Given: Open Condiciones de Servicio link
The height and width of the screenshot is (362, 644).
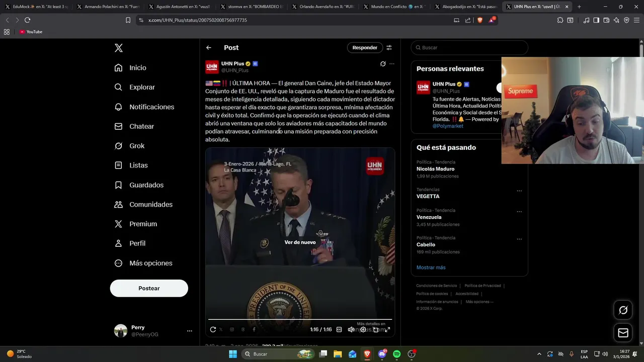Looking at the screenshot, I should pyautogui.click(x=437, y=286).
